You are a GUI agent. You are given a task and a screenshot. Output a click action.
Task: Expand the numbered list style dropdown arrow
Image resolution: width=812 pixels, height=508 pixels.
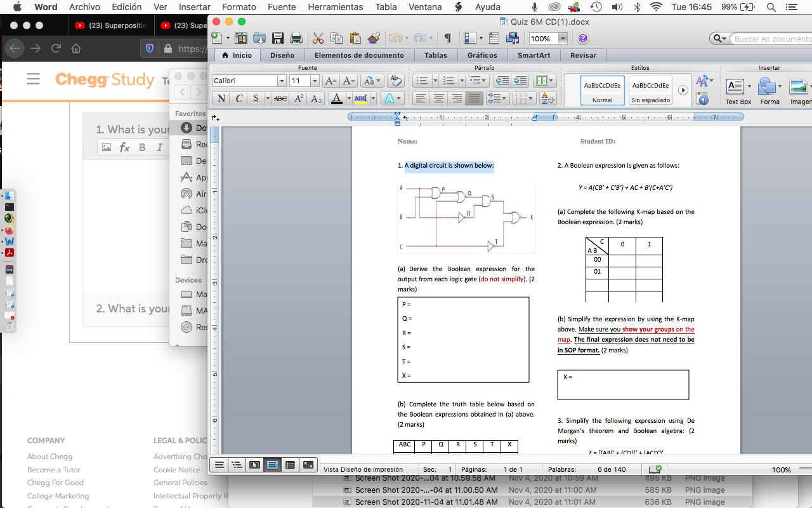tap(461, 81)
